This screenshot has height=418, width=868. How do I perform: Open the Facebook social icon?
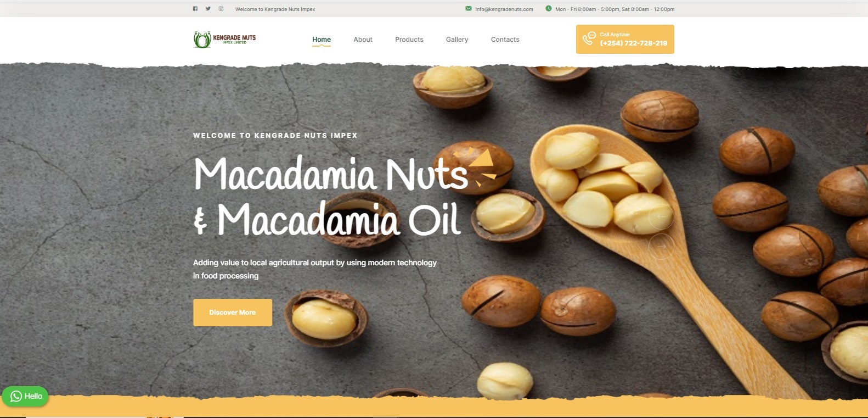(x=195, y=9)
